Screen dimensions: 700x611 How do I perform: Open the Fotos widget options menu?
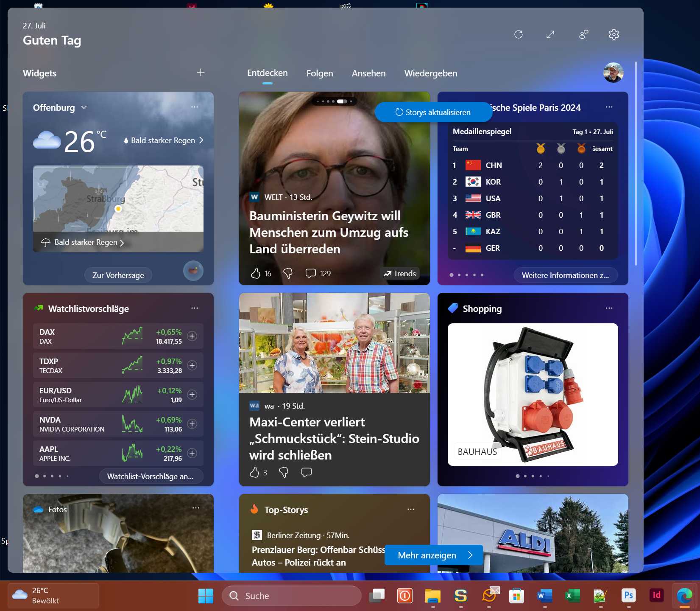[196, 508]
